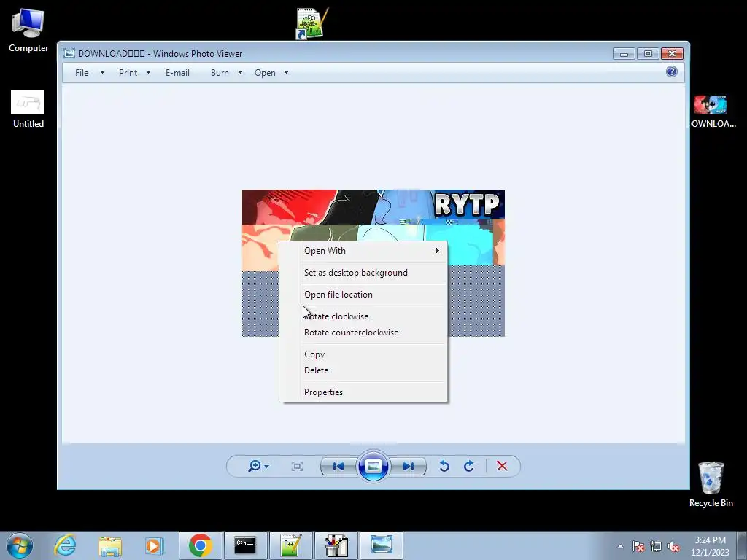Expand the zoom dropdown arrow next to the magnifier
747x560 pixels.
pyautogui.click(x=267, y=466)
